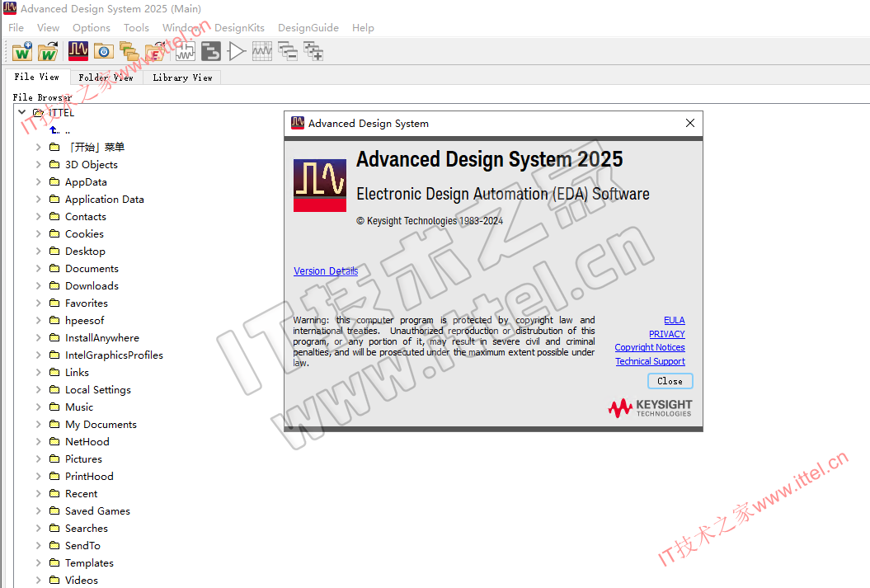
Task: Click the Open Workspace toolbar icon
Action: click(49, 52)
